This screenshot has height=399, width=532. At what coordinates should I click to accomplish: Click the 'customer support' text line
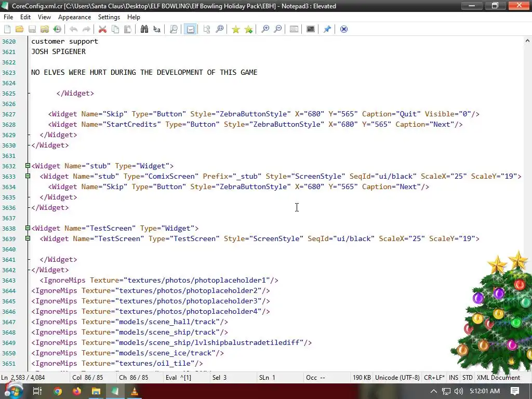pos(64,42)
